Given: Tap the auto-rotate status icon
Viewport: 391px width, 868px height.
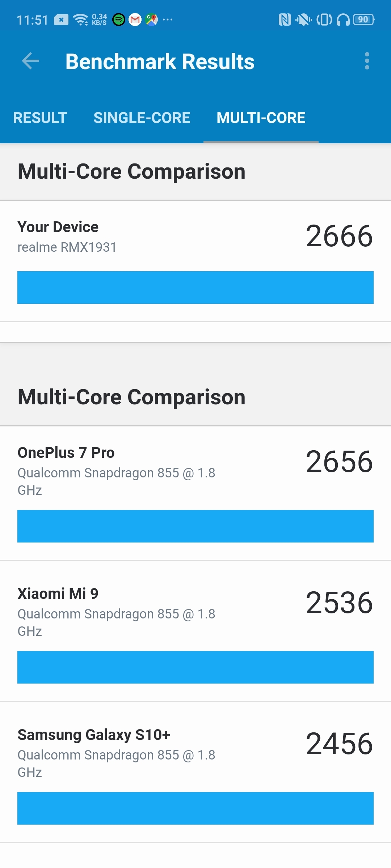Looking at the screenshot, I should tap(323, 20).
